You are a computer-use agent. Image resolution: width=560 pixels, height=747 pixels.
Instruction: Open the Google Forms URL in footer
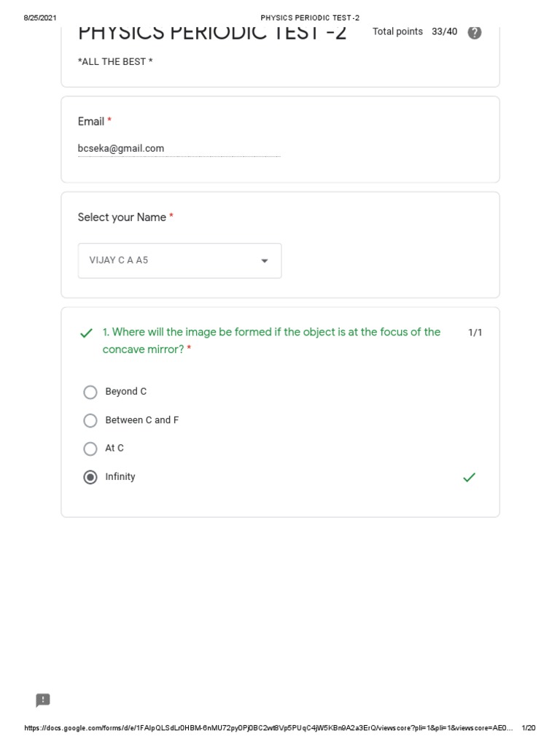tap(268, 728)
